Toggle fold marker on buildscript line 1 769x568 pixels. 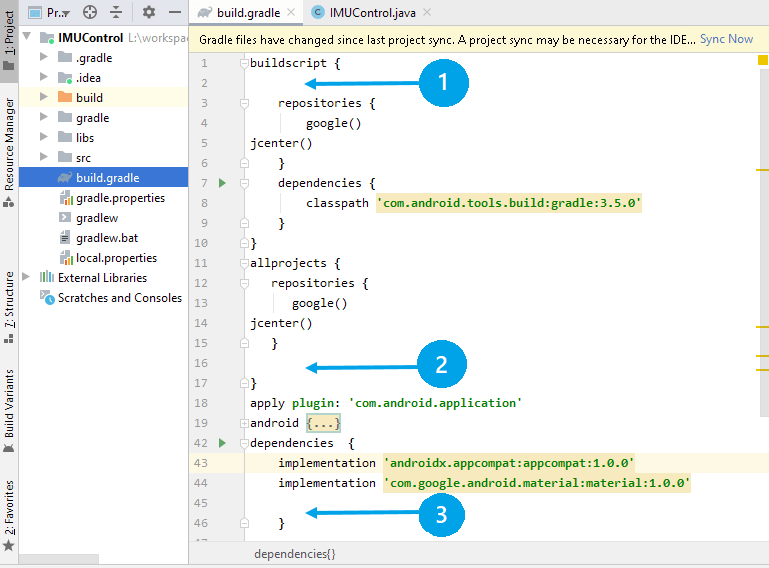tap(243, 63)
